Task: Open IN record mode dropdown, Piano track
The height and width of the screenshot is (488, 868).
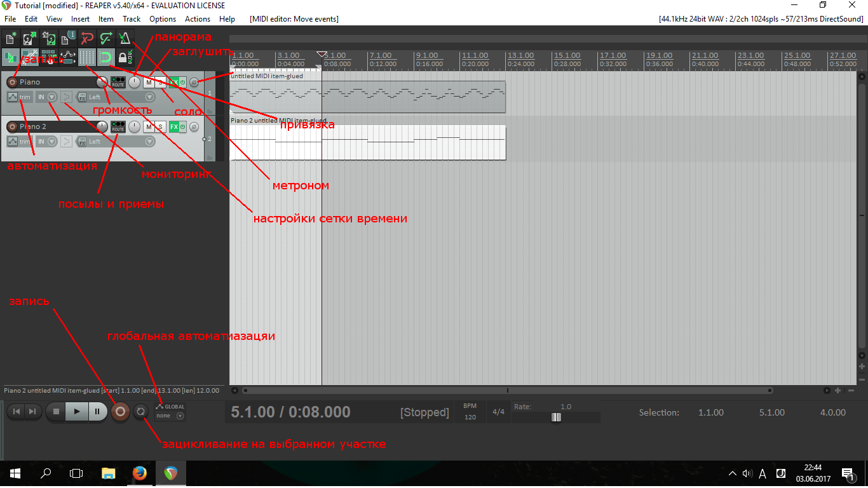Action: point(46,97)
